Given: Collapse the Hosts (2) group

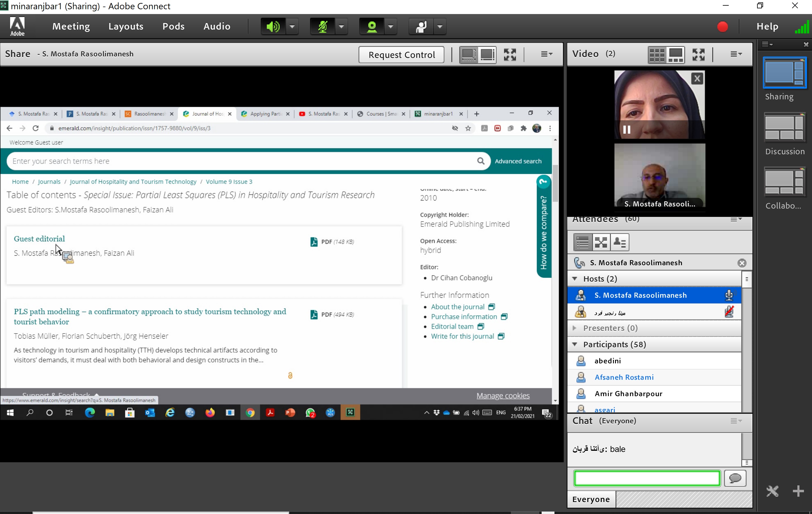Looking at the screenshot, I should point(574,279).
